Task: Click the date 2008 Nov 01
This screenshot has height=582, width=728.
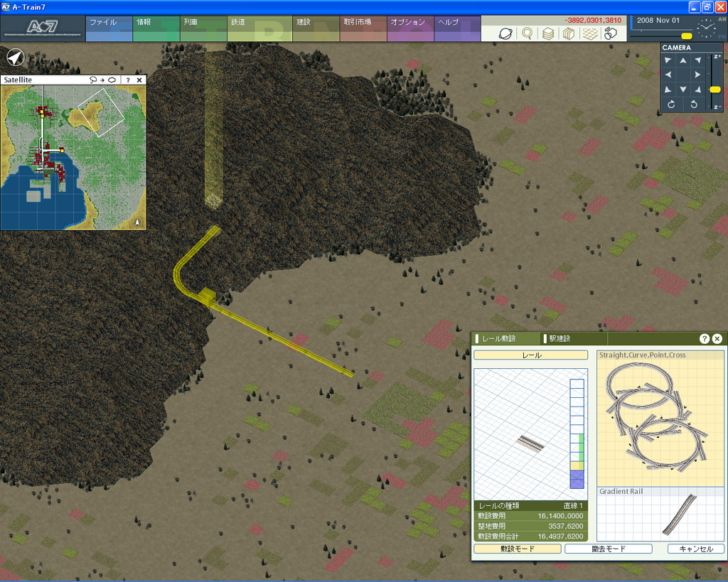Action: tap(658, 21)
